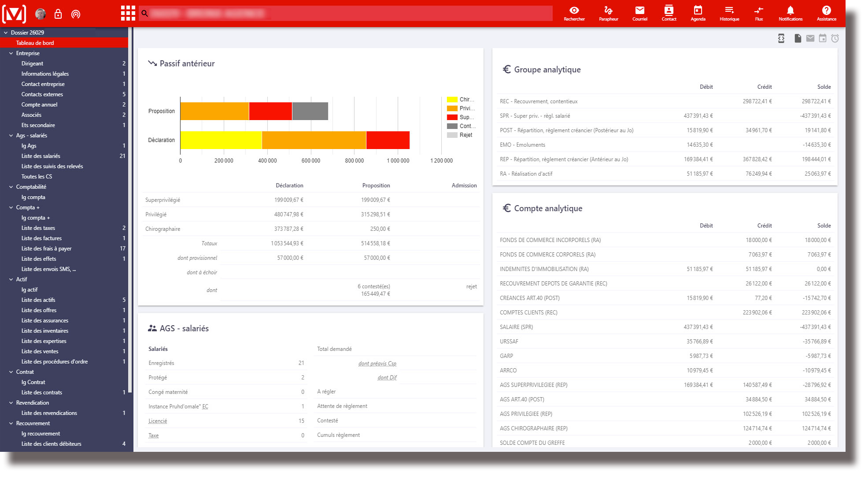Image resolution: width=868 pixels, height=478 pixels.
Task: Click the Notifications bell
Action: pyautogui.click(x=790, y=13)
